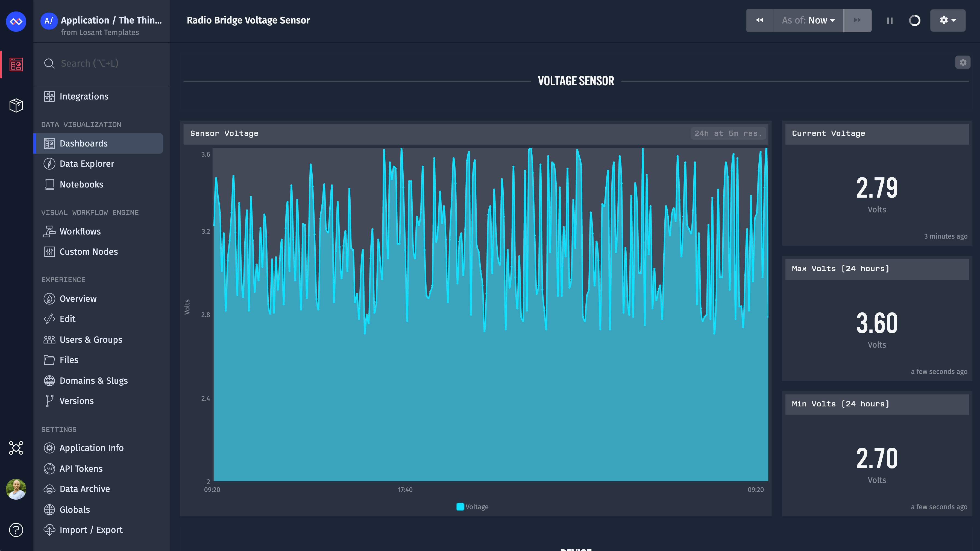Viewport: 980px width, 551px height.
Task: Click the dashboard refresh circle icon
Action: 915,20
